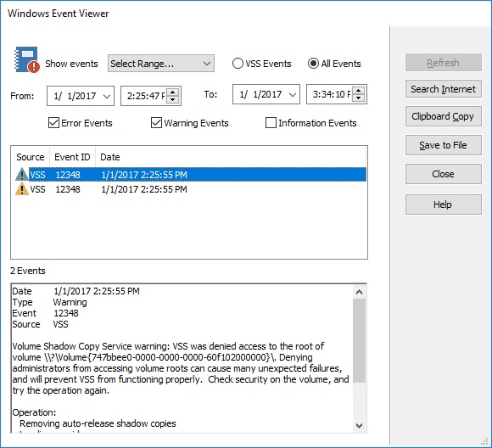Image resolution: width=492 pixels, height=448 pixels.
Task: Sort events by Event ID column header
Action: (x=72, y=157)
